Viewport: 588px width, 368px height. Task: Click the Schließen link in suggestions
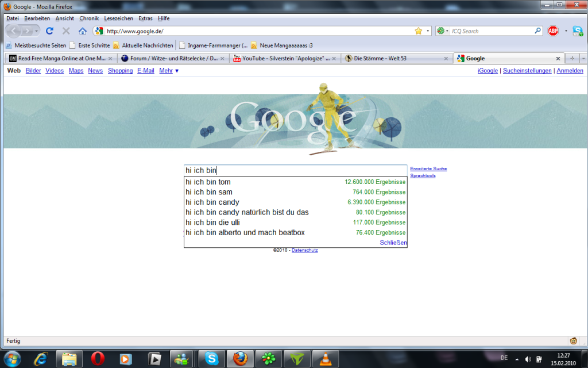[x=393, y=243]
